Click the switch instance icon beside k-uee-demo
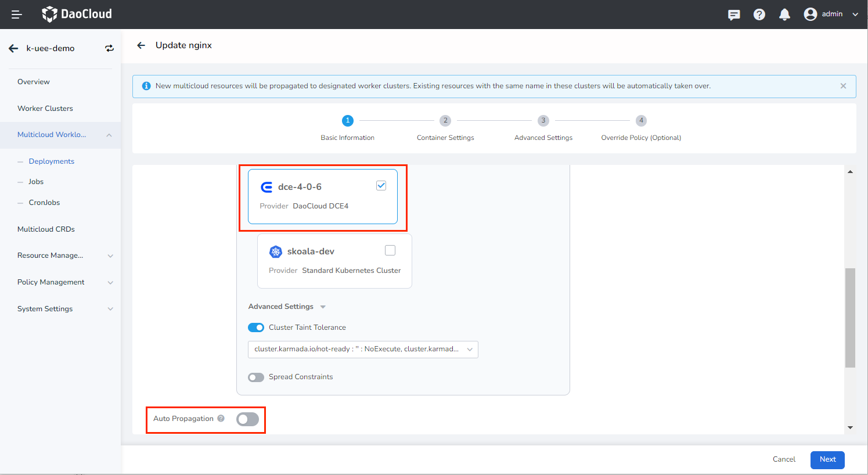 [109, 49]
